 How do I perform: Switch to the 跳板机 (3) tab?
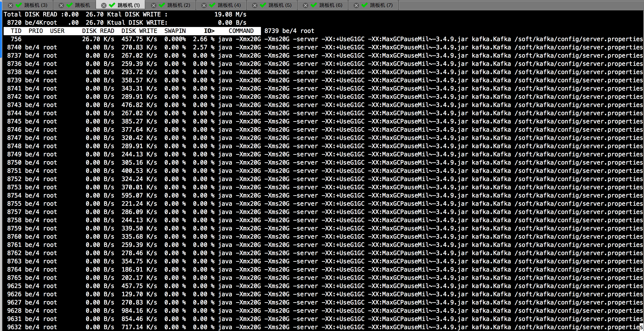tap(36, 5)
